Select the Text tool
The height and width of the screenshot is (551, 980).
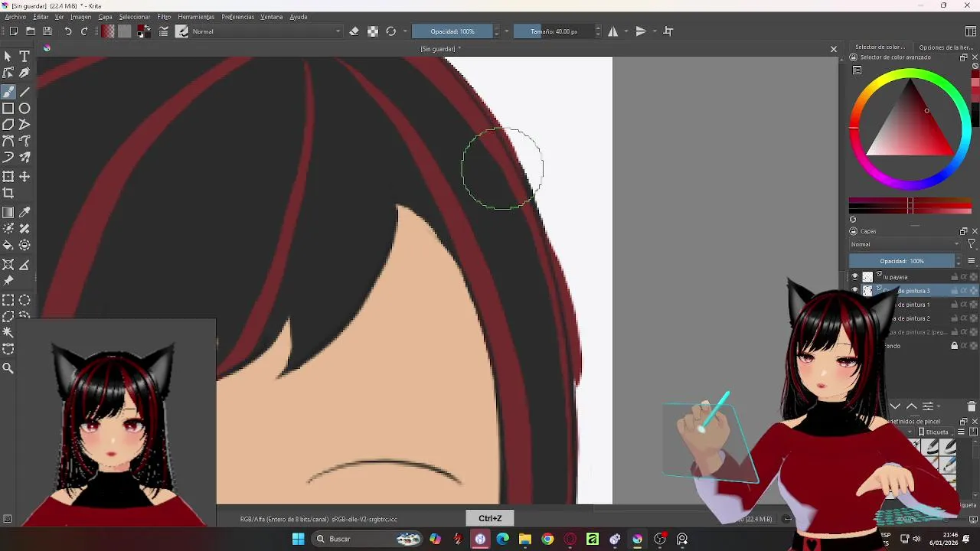point(24,57)
